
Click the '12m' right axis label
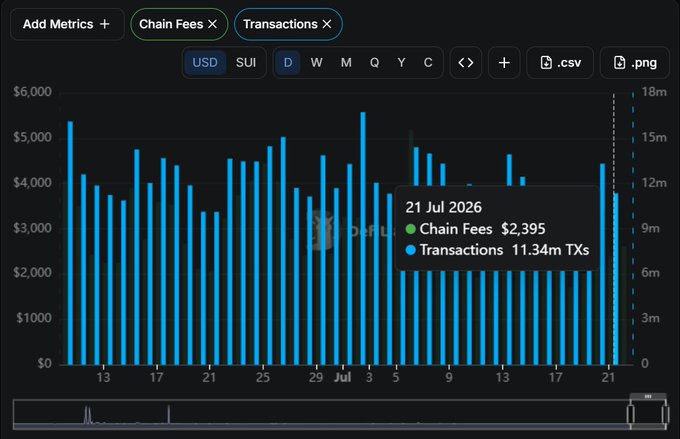click(654, 183)
